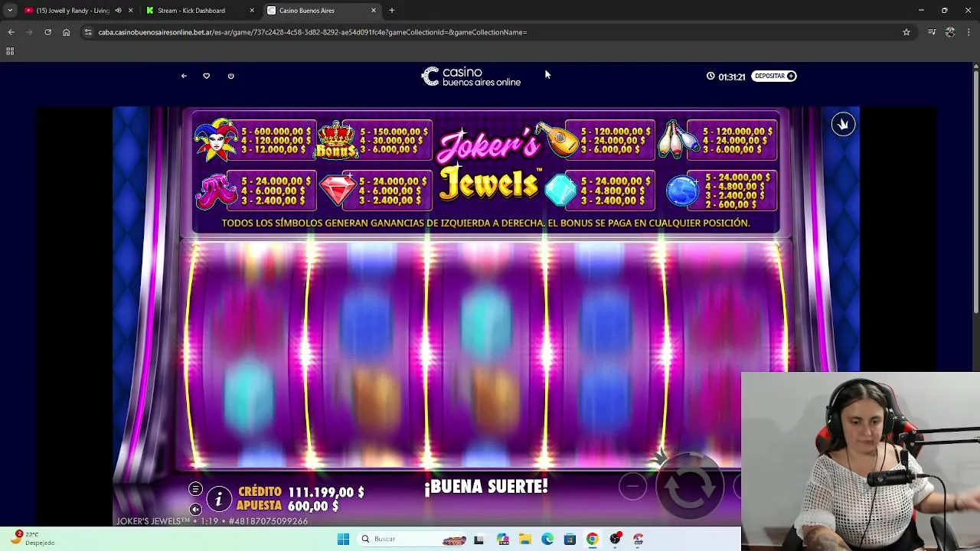The image size is (980, 551).
Task: Bookmark this page with star icon
Action: coord(906,32)
